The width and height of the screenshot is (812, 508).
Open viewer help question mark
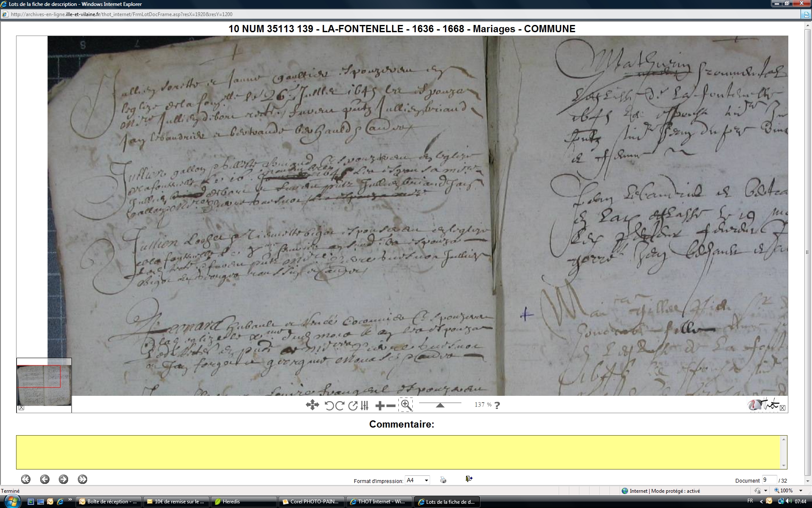(497, 405)
